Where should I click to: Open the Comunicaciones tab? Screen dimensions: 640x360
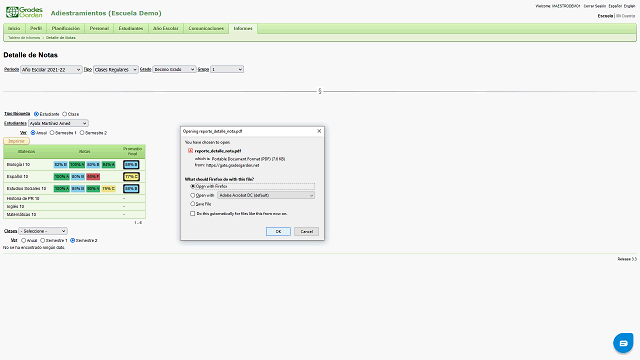pyautogui.click(x=206, y=28)
